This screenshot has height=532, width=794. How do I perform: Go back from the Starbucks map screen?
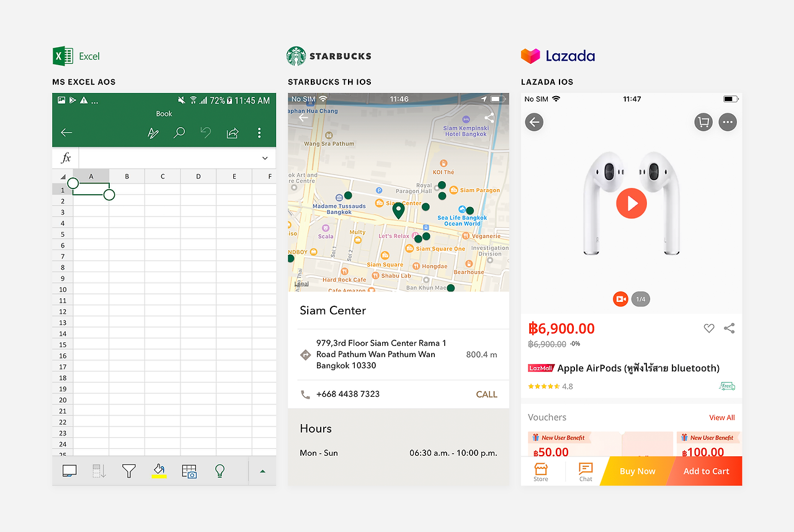pyautogui.click(x=303, y=117)
